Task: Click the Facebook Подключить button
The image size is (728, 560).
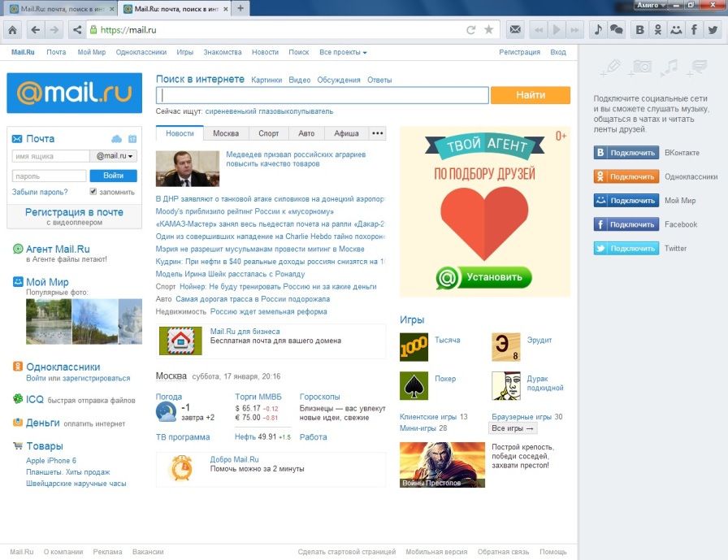Action: (x=626, y=224)
